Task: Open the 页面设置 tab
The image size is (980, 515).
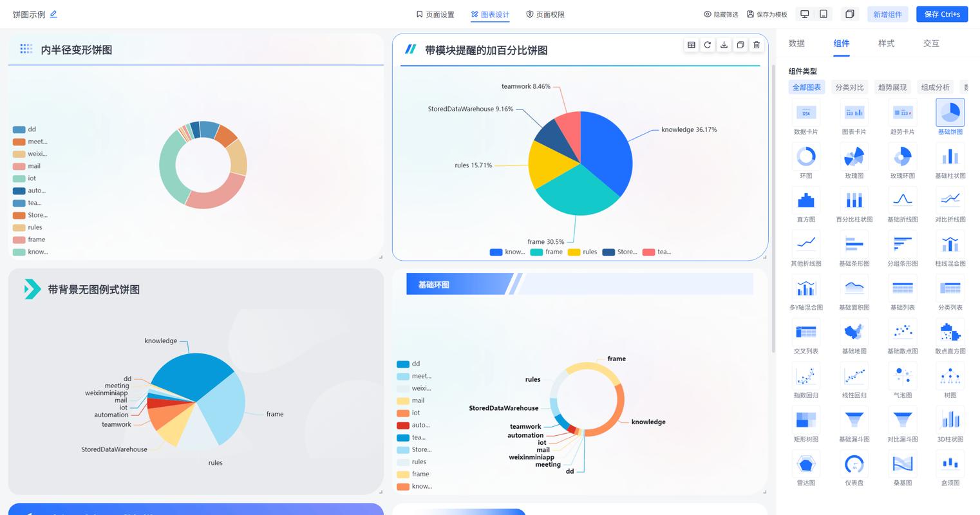Action: pyautogui.click(x=435, y=14)
